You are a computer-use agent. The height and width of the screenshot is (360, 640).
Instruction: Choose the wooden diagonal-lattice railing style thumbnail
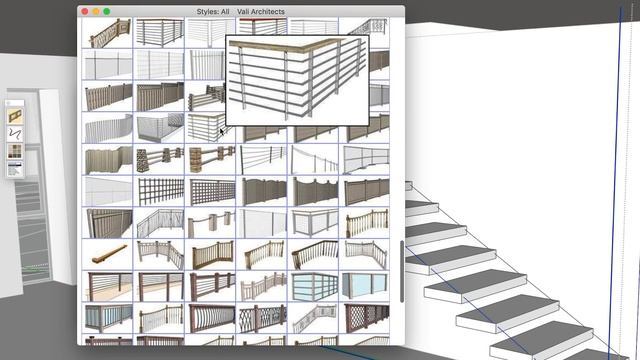pyautogui.click(x=108, y=33)
